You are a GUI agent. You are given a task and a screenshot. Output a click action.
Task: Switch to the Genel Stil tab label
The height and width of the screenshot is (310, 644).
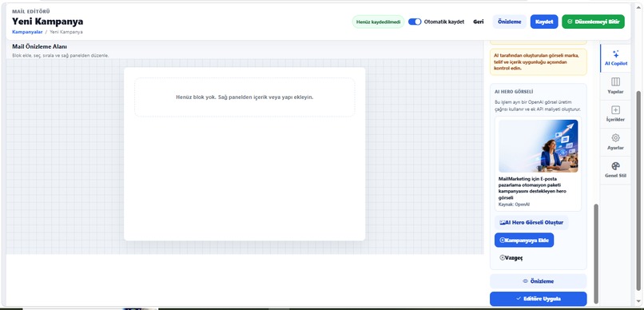(x=615, y=175)
